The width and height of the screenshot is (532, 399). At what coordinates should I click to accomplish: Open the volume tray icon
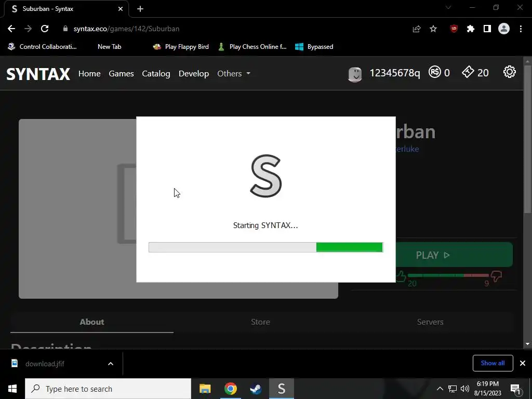pyautogui.click(x=465, y=389)
